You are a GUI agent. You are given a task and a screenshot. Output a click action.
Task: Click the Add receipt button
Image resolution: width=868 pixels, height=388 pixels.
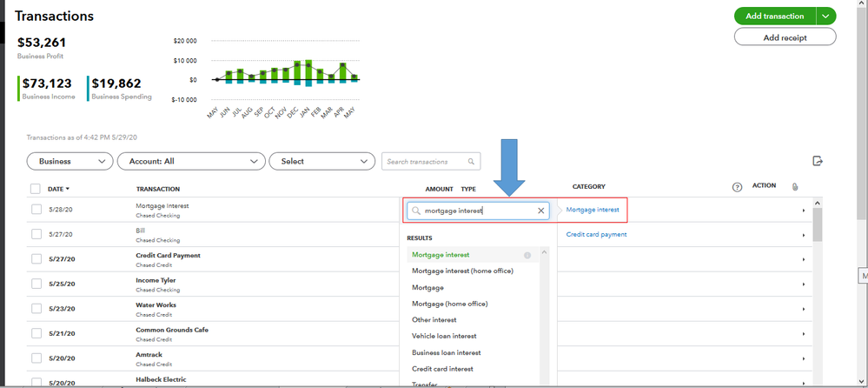click(x=785, y=37)
